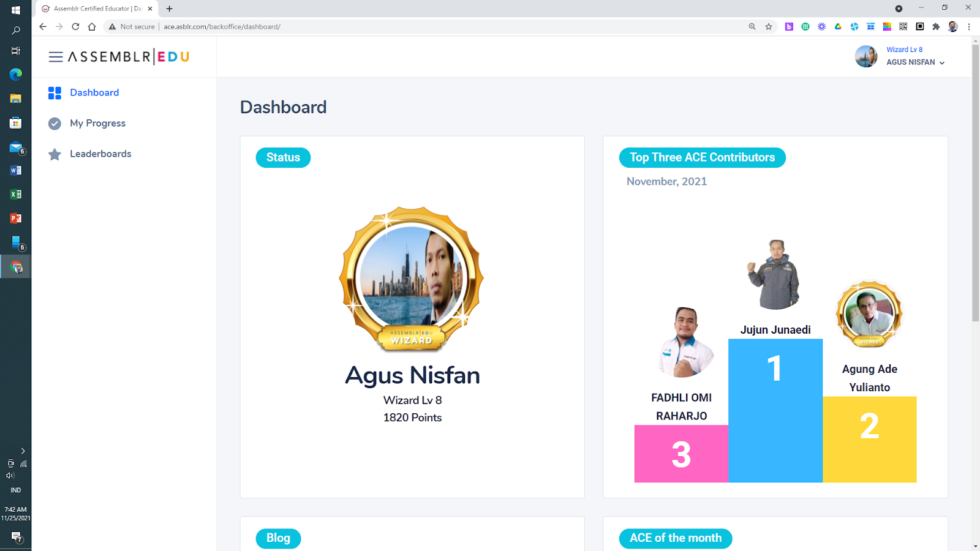Click Agung Ade Yulianto's badge photo
Image resolution: width=980 pixels, height=551 pixels.
click(869, 314)
